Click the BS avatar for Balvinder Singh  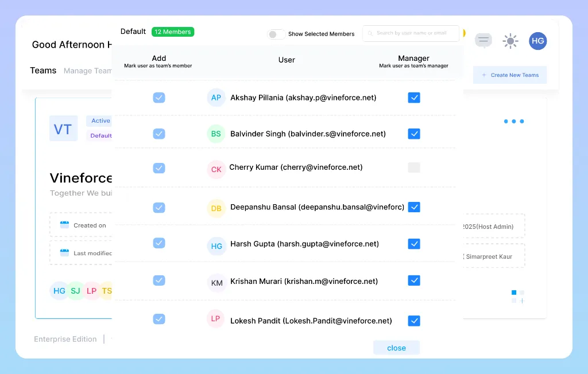[216, 134]
